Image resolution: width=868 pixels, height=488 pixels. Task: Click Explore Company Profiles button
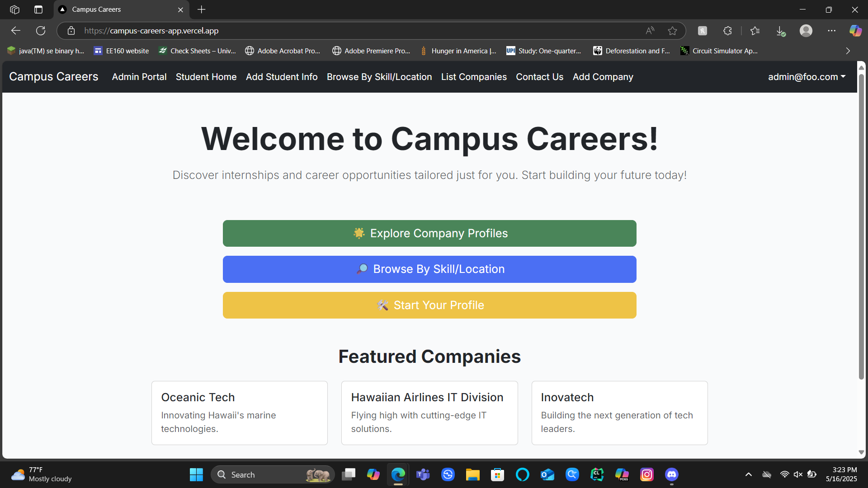point(429,233)
